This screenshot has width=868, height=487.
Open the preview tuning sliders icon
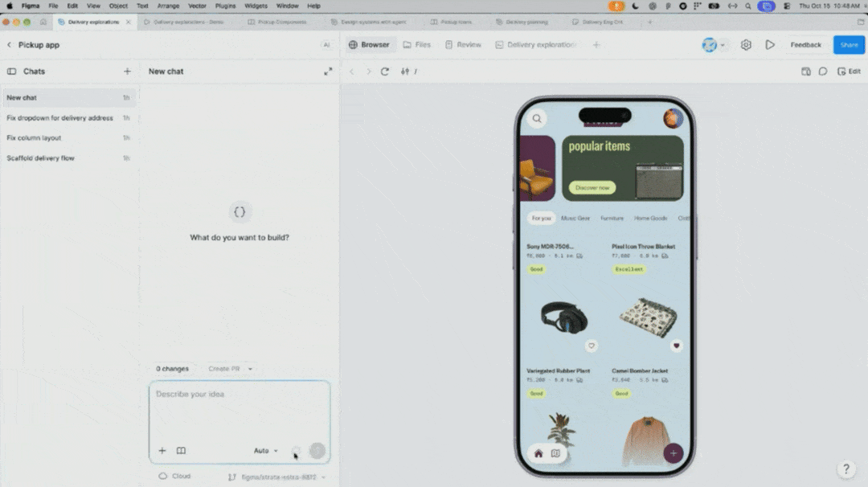[405, 72]
